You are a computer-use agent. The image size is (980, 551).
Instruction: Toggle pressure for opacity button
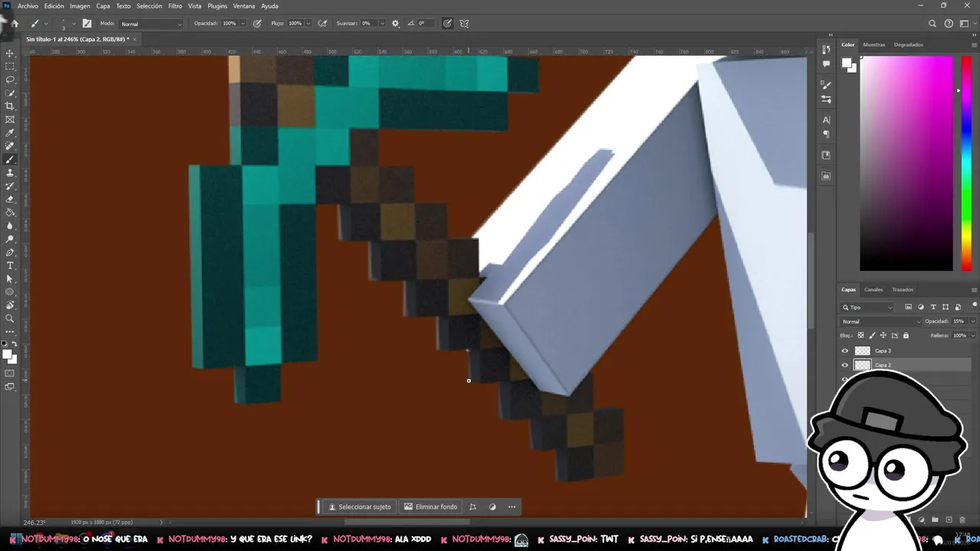257,23
